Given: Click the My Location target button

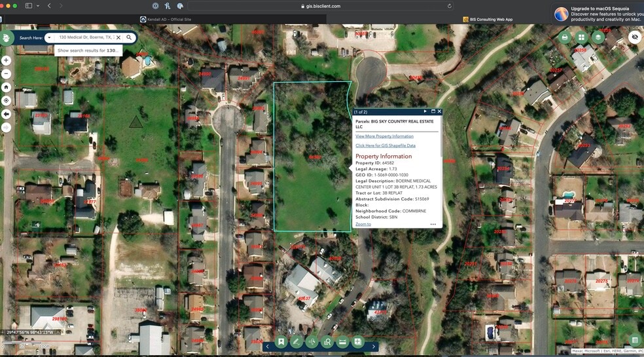Looking at the screenshot, I should point(6,100).
